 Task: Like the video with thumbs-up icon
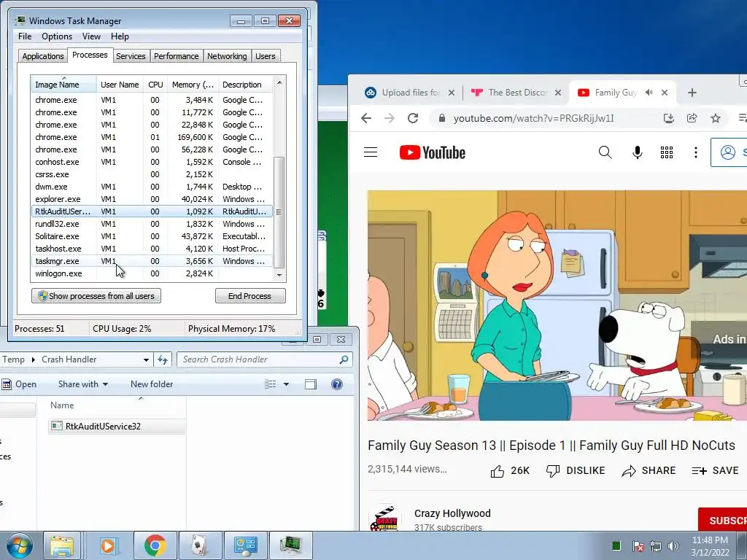pos(498,471)
